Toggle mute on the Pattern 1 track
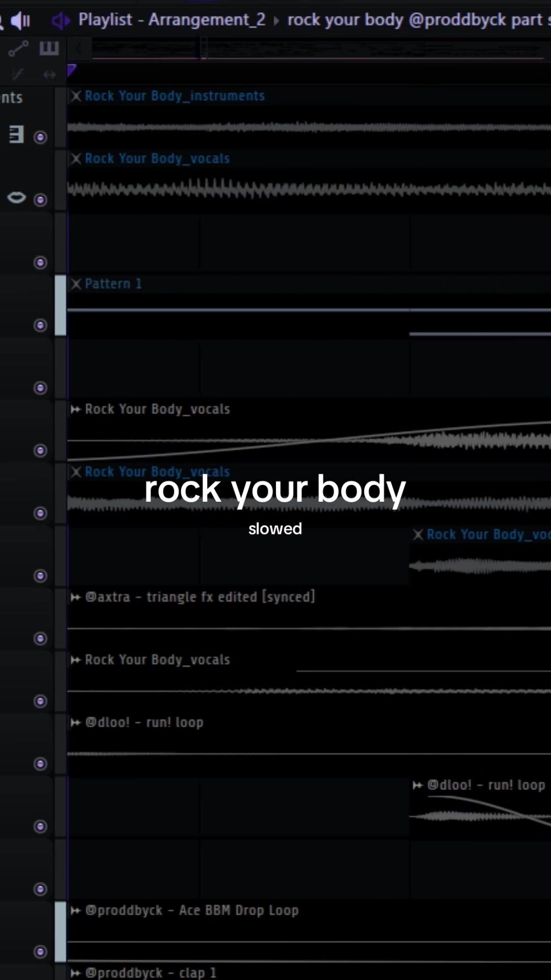Viewport: 551px width, 980px height. 40,325
